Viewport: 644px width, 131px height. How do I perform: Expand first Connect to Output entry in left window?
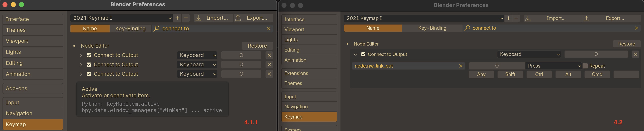[81, 55]
